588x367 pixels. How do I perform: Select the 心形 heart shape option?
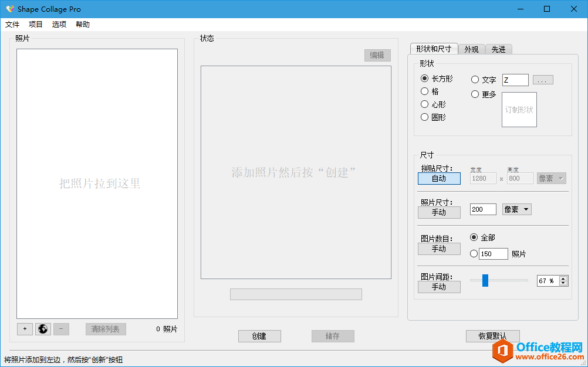(x=424, y=104)
